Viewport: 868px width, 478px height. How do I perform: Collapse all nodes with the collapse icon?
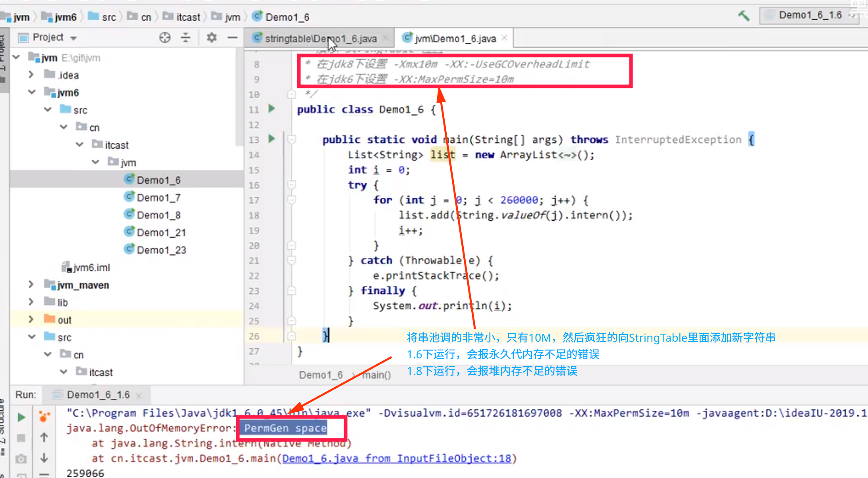tap(186, 37)
